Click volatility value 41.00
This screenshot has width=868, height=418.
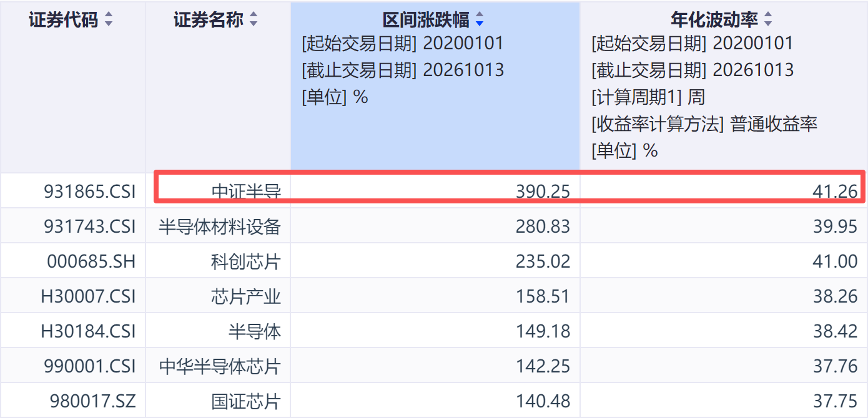836,261
